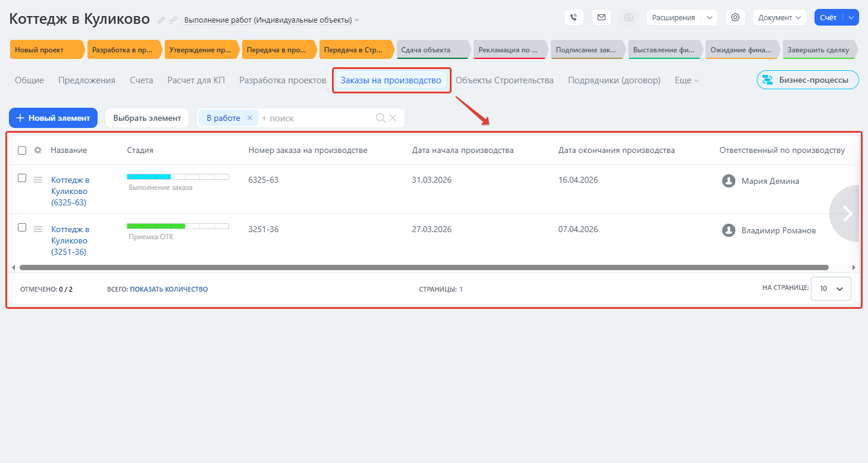Click the search magnifier icon
Image resolution: width=868 pixels, height=463 pixels.
(381, 118)
